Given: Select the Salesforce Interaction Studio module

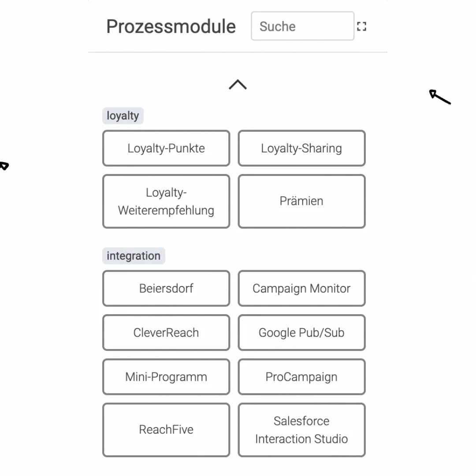Looking at the screenshot, I should click(x=301, y=430).
